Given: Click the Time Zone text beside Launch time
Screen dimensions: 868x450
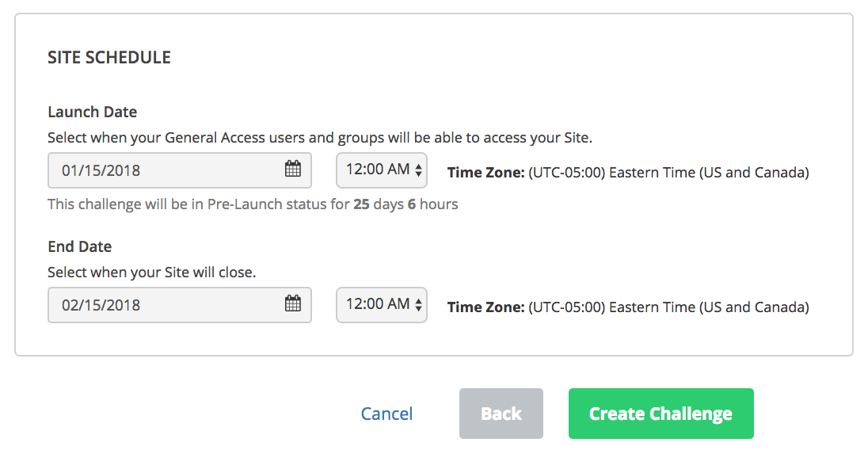Looking at the screenshot, I should pyautogui.click(x=628, y=173).
